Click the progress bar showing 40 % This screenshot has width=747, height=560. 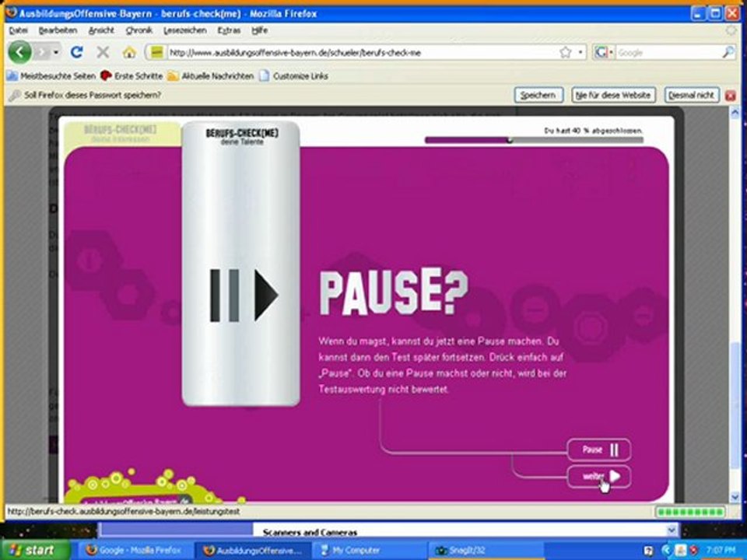534,140
